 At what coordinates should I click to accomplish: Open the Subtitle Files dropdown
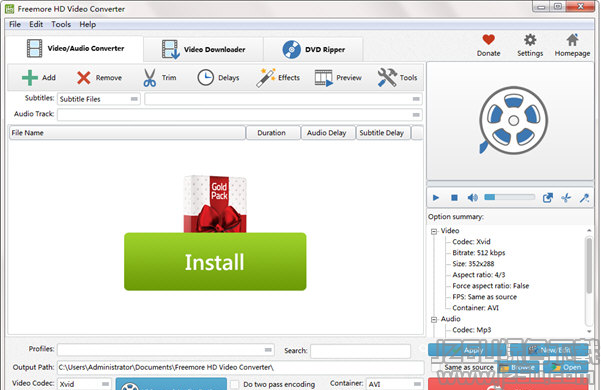(x=99, y=99)
